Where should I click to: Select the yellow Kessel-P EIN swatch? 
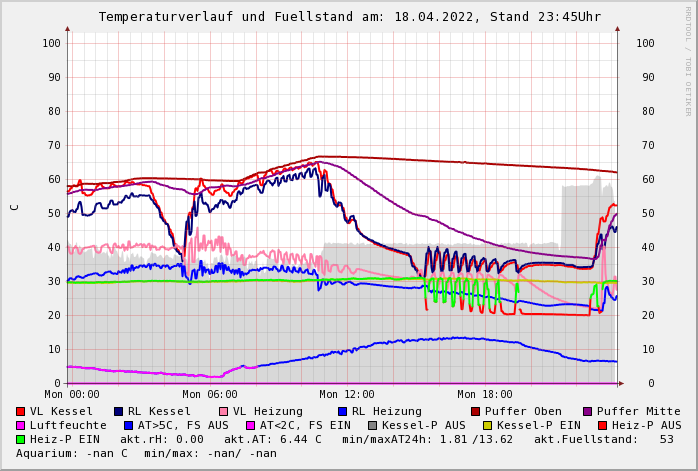[488, 425]
